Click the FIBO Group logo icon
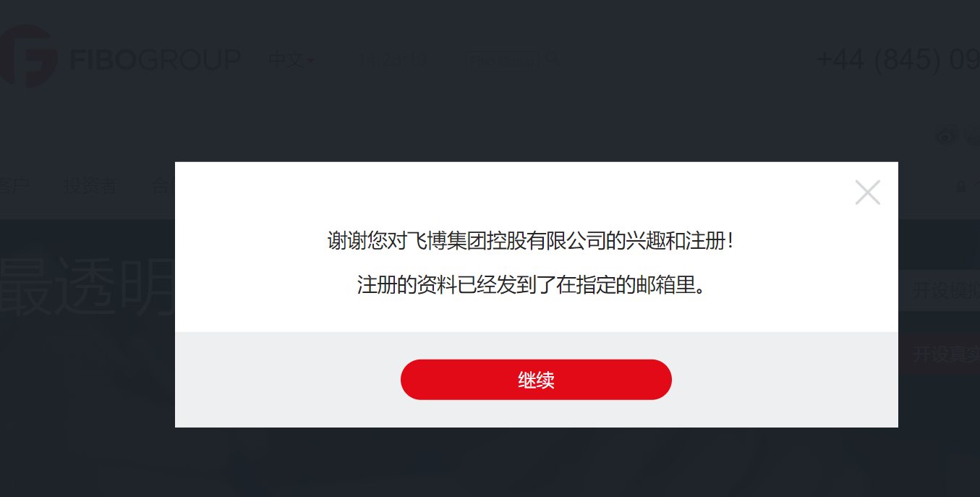Screen dimensions: 980x497 click(x=27, y=56)
